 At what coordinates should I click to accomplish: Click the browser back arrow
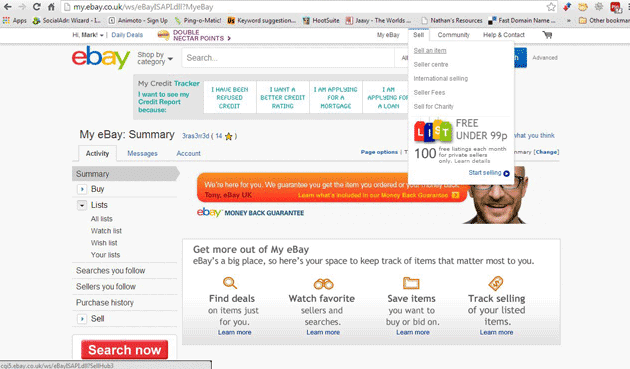(x=7, y=7)
